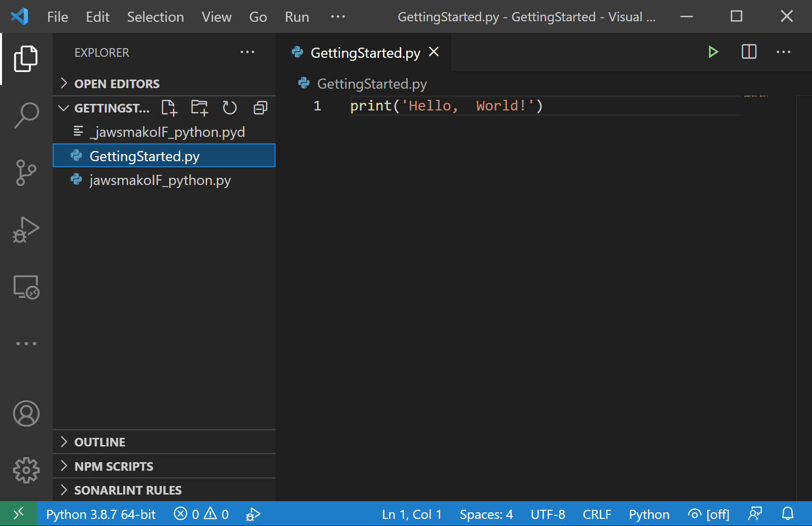Expand the NPM SCRIPTS section
The height and width of the screenshot is (526, 812).
click(x=113, y=466)
